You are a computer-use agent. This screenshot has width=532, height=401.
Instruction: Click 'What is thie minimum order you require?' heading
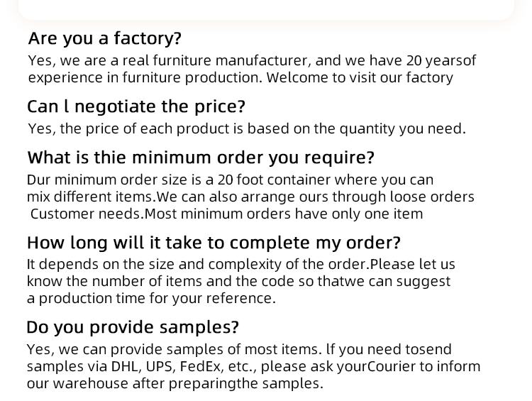click(x=201, y=158)
